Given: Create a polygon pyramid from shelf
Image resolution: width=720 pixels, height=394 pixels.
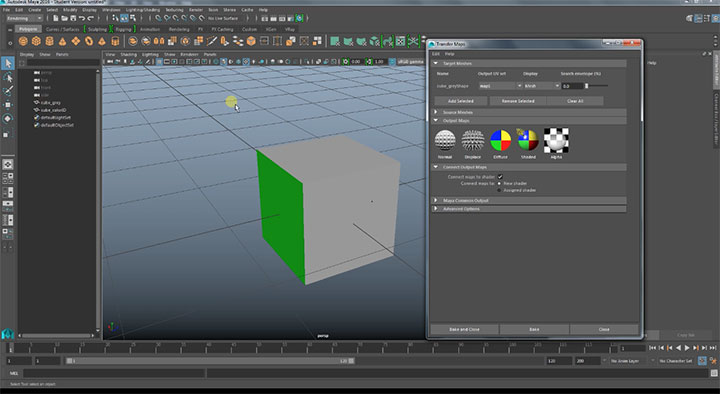Looking at the screenshot, I should [x=102, y=41].
